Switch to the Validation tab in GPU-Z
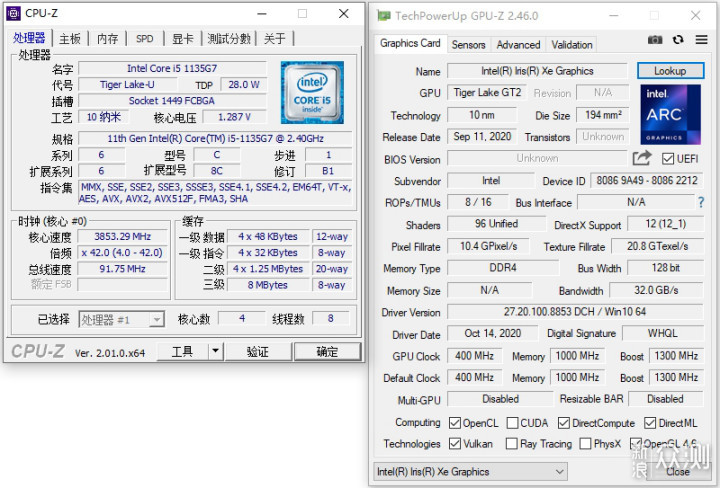This screenshot has height=488, width=720. click(x=572, y=45)
